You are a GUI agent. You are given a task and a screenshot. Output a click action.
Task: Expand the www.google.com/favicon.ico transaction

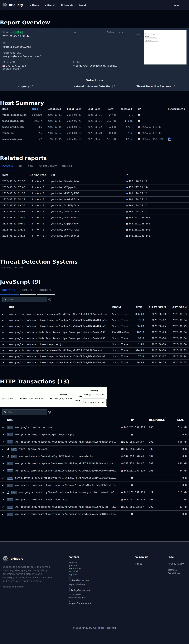click(x=3, y=428)
